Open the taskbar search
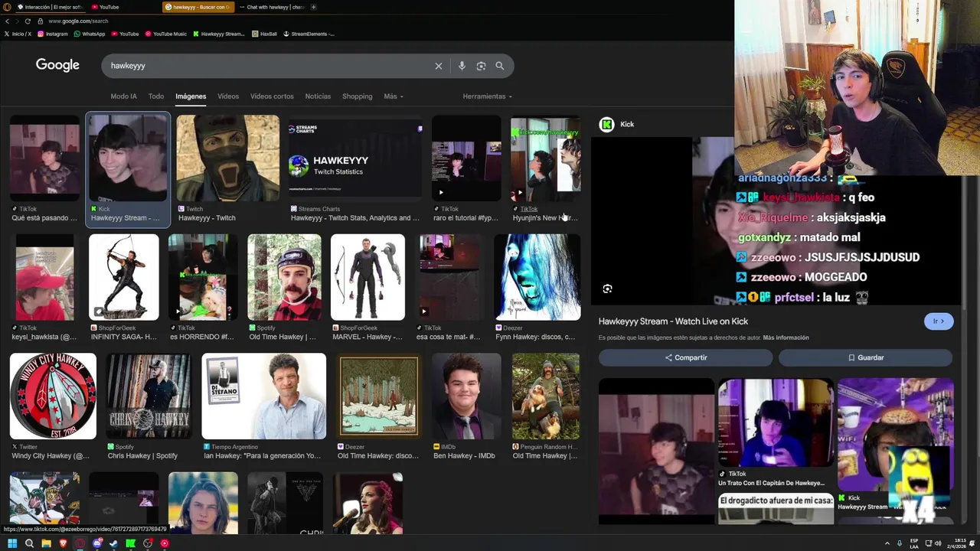Viewport: 980px width, 551px height. (29, 543)
